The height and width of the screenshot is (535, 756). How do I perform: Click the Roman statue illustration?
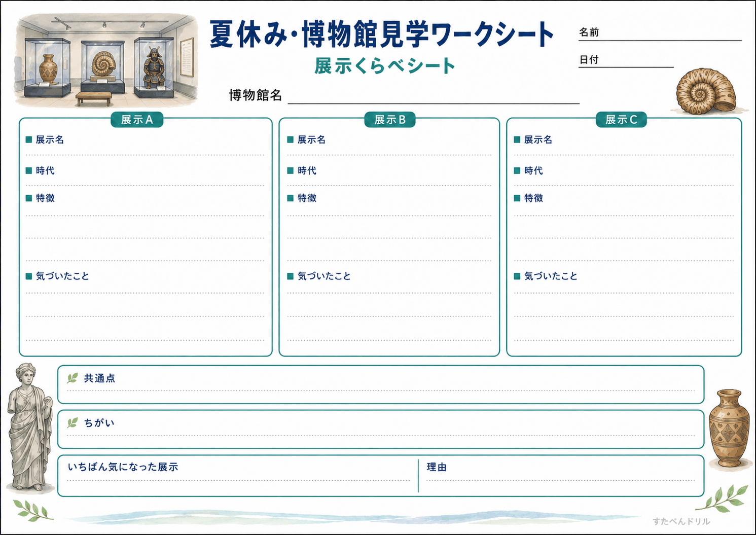click(x=29, y=427)
